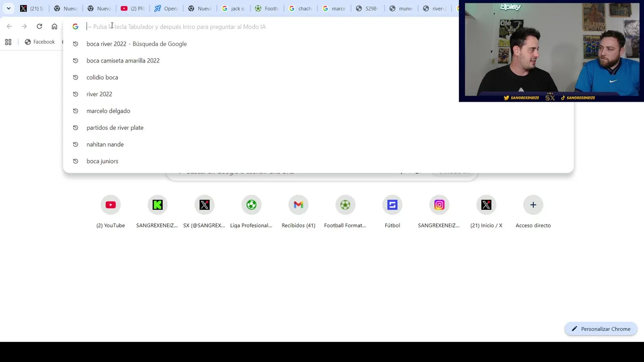Open the SX (@SANGREX X shortcut
The width and height of the screenshot is (644, 362).
[204, 205]
